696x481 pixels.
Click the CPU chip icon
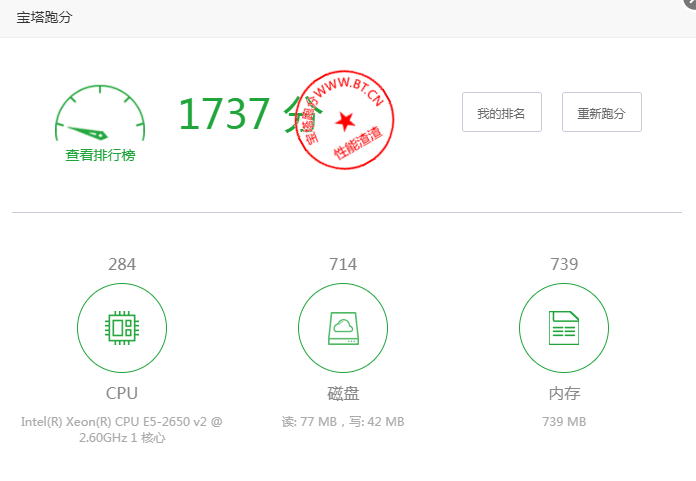[122, 328]
